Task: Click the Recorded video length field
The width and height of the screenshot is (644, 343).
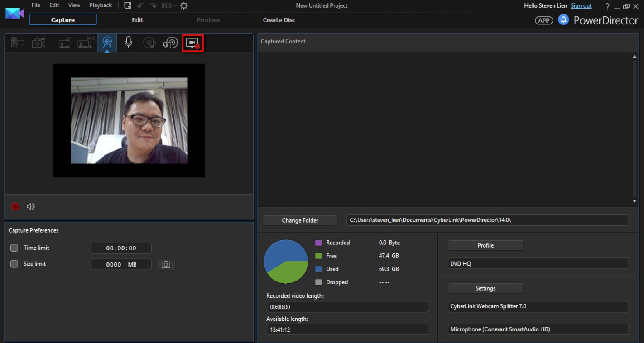Action: (x=347, y=307)
